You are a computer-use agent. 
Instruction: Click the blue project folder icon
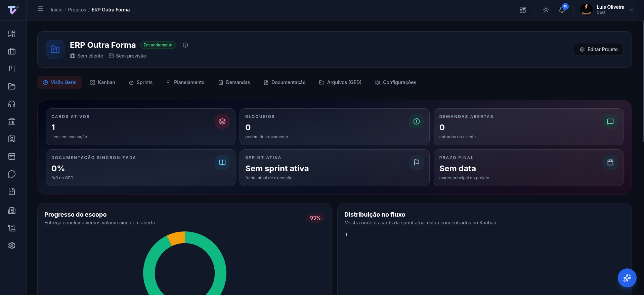tap(55, 49)
